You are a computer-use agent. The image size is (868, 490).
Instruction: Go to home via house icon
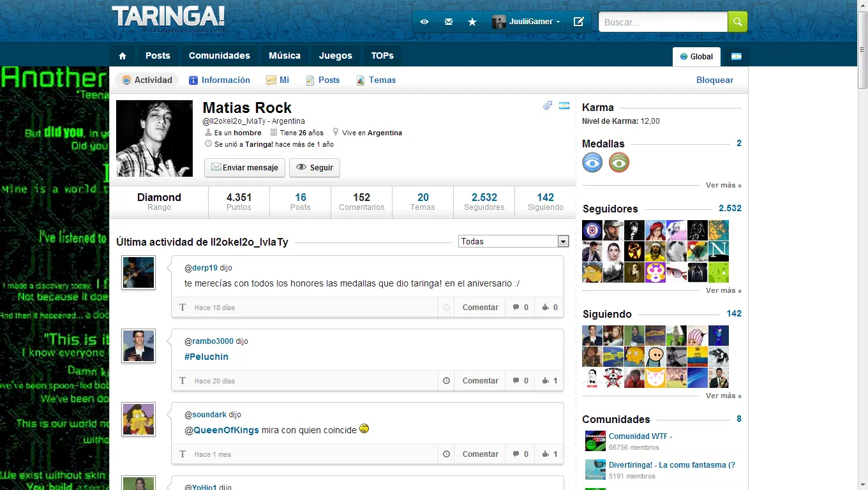pos(123,56)
